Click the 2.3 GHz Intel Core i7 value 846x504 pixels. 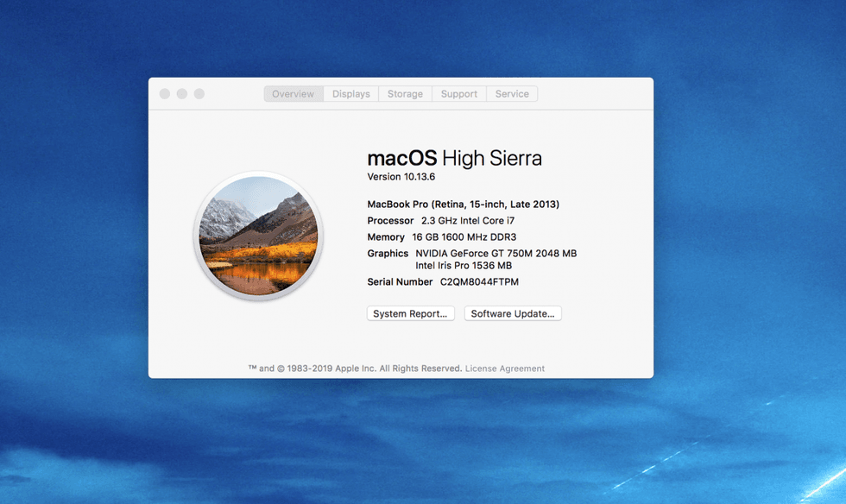click(x=468, y=221)
